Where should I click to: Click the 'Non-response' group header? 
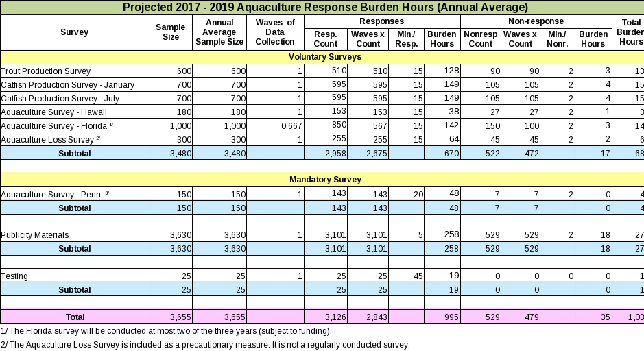click(536, 21)
